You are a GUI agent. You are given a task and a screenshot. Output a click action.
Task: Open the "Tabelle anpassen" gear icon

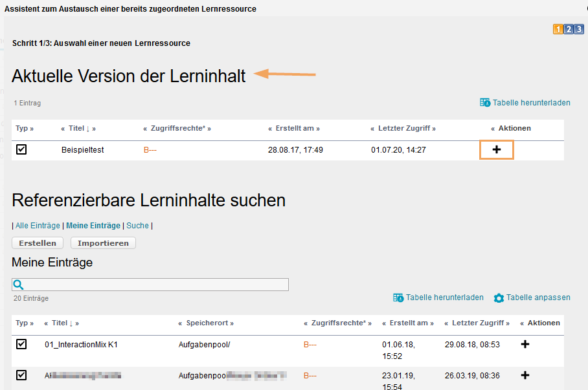tap(499, 297)
